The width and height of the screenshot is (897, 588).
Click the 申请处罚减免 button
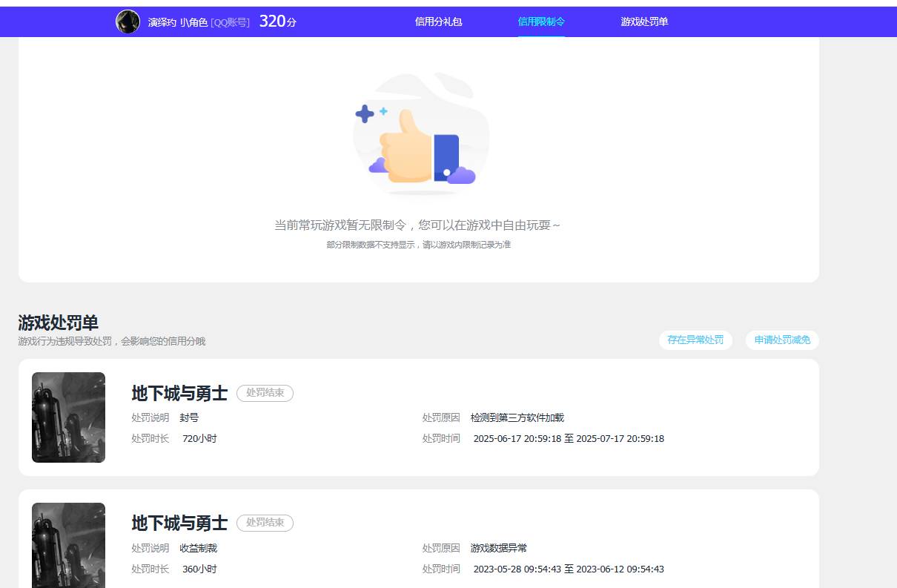click(782, 340)
